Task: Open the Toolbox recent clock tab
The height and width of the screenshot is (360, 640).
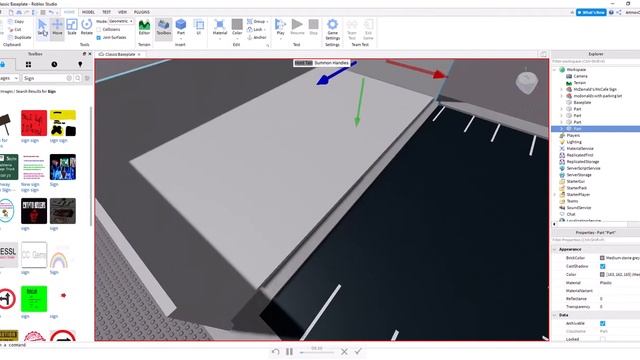Action: 54,64
